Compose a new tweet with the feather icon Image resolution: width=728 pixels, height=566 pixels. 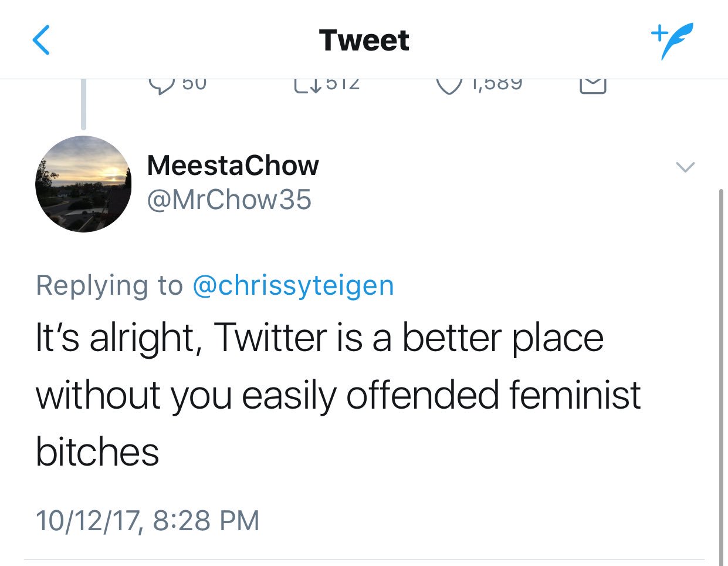(x=672, y=41)
